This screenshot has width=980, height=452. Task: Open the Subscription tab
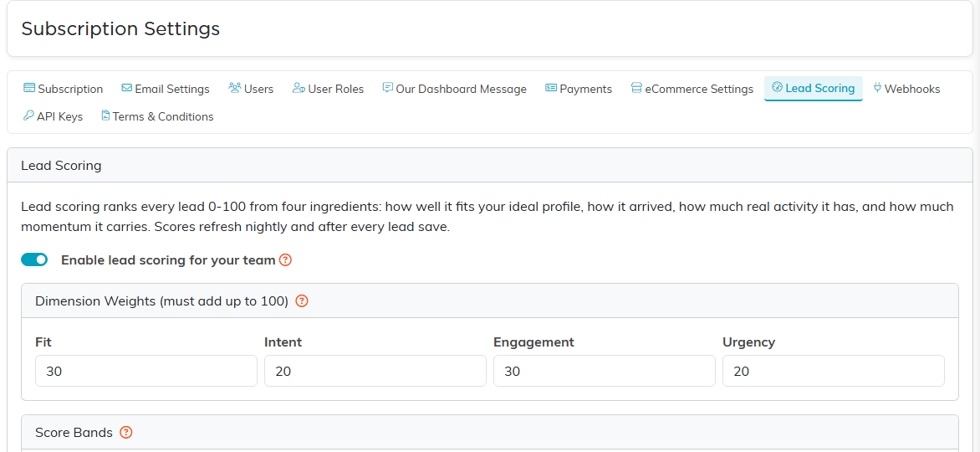point(63,89)
